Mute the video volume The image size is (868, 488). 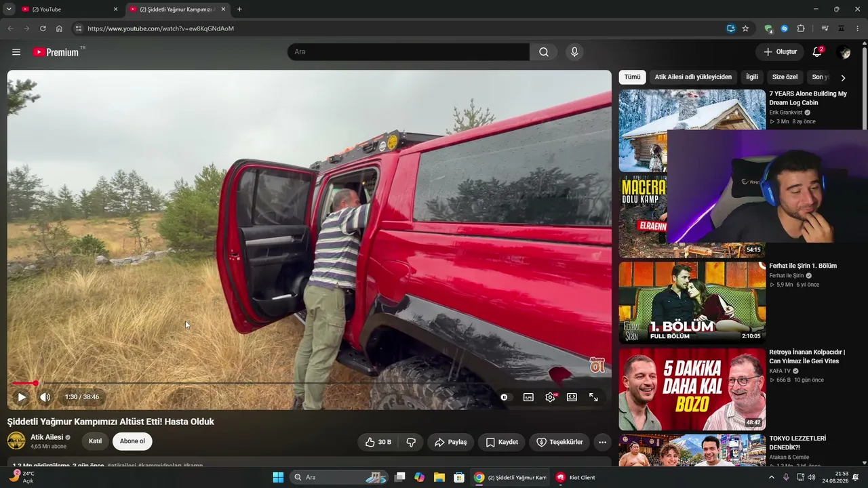(x=45, y=397)
